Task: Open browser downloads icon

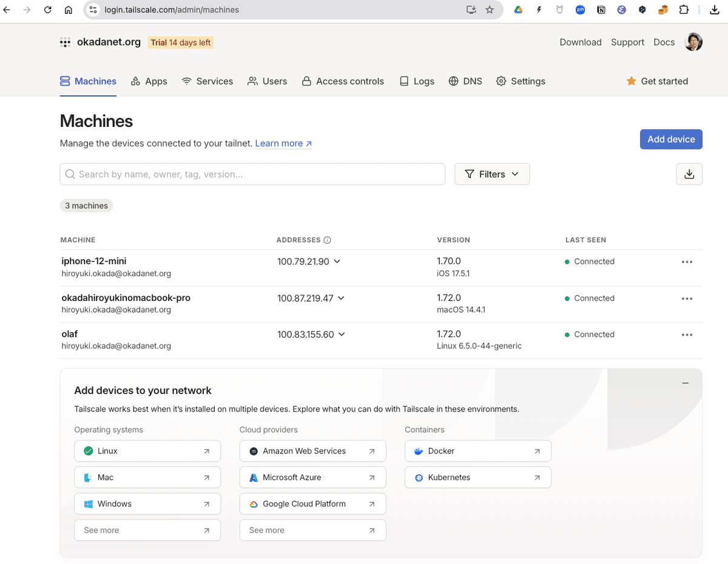Action: (x=714, y=10)
